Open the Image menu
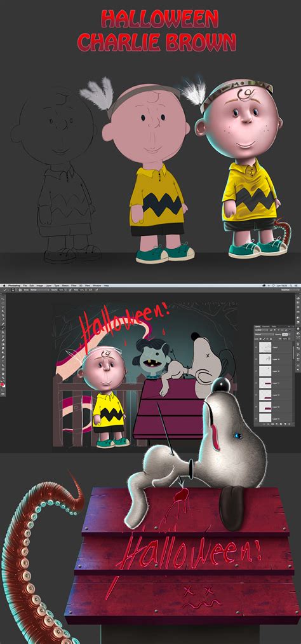The width and height of the screenshot is (301, 644). click(40, 285)
